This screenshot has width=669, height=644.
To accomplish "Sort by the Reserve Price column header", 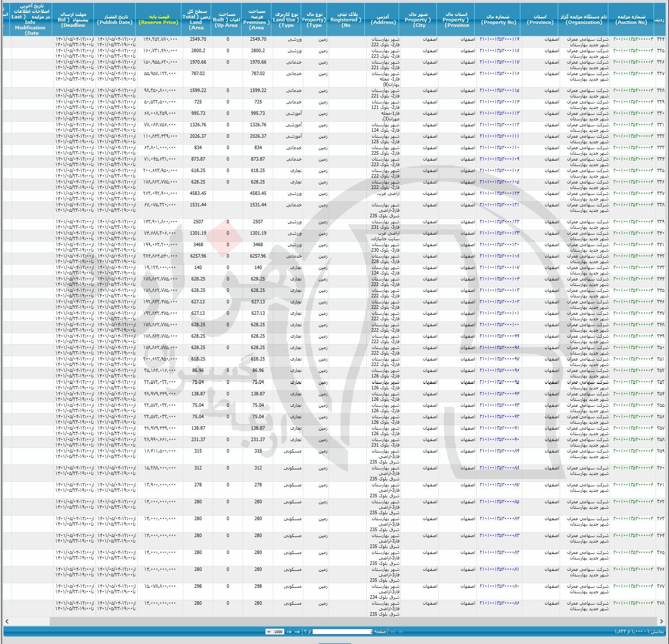I will click(159, 19).
